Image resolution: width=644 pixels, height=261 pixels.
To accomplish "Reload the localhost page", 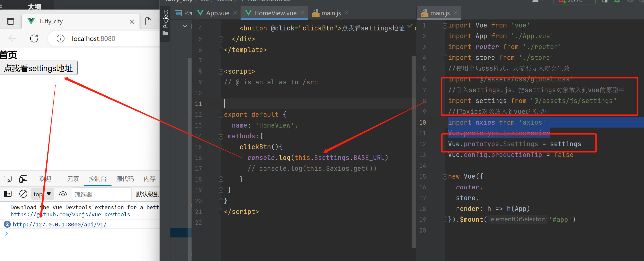I will click(34, 39).
